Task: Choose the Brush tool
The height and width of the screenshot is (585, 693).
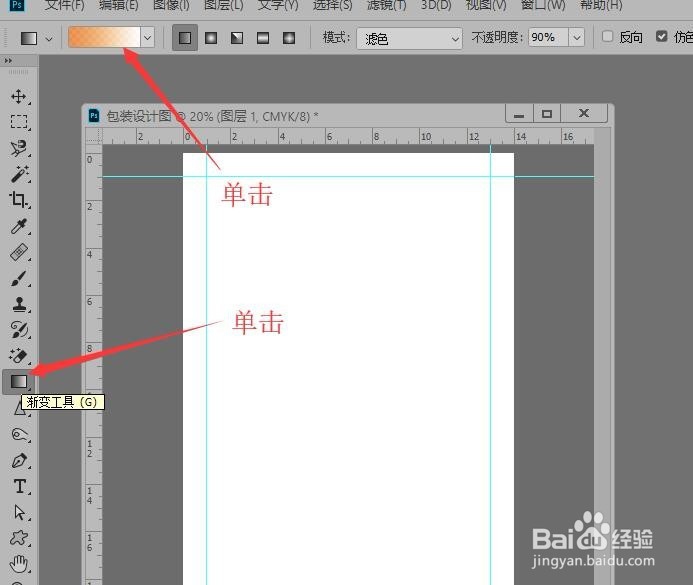Action: tap(19, 278)
